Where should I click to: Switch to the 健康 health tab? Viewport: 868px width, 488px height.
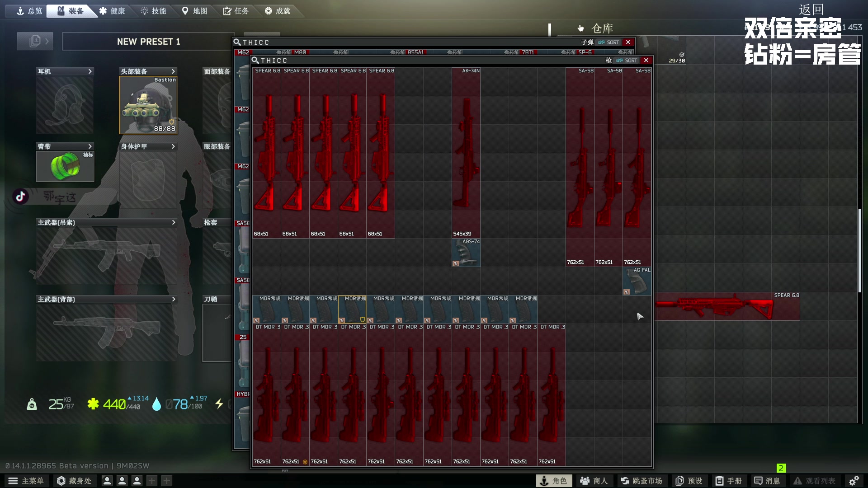(x=112, y=11)
